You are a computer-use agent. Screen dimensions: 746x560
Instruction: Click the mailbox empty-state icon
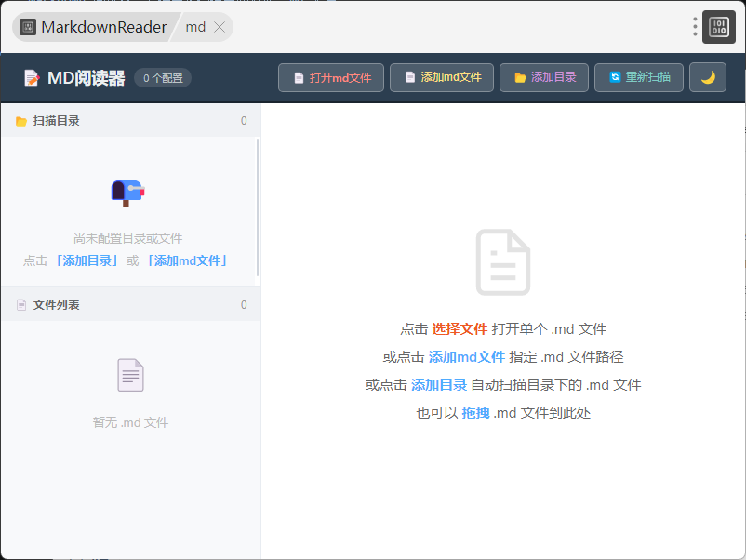(127, 193)
